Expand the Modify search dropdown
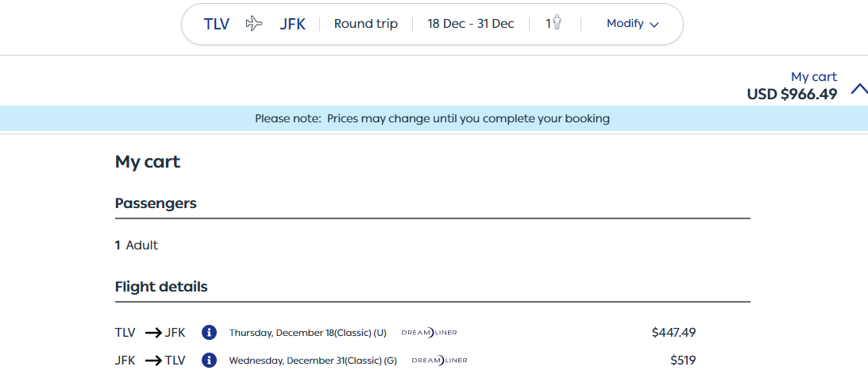 click(x=633, y=24)
